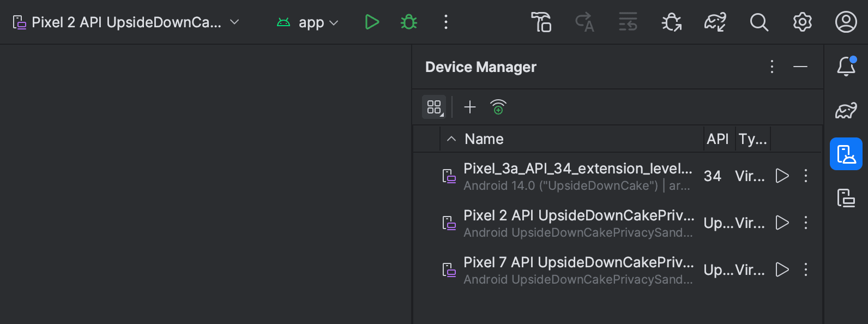Viewport: 868px width, 324px height.
Task: Open Running Devices tool window
Action: [x=846, y=198]
